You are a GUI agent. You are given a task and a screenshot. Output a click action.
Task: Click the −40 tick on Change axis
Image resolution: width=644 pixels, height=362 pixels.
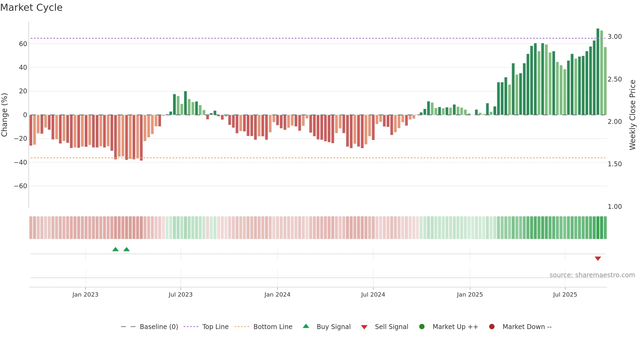pos(21,162)
